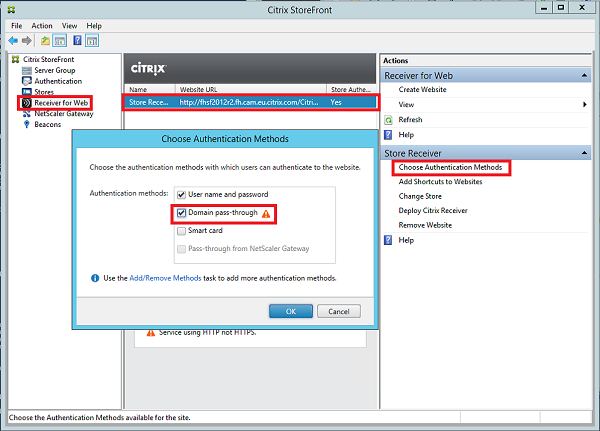Click OK in the authentication dialog
Image resolution: width=600 pixels, height=431 pixels.
[x=291, y=311]
